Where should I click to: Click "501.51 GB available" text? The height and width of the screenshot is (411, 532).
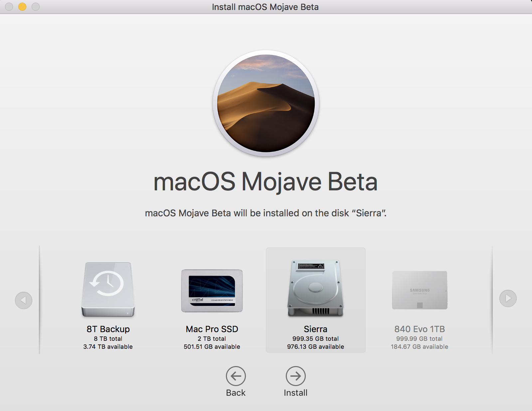point(212,347)
